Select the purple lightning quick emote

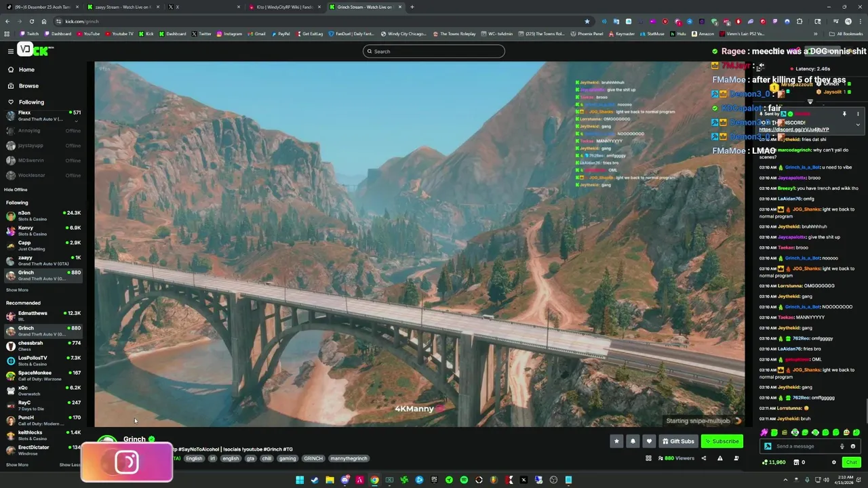[764, 432]
